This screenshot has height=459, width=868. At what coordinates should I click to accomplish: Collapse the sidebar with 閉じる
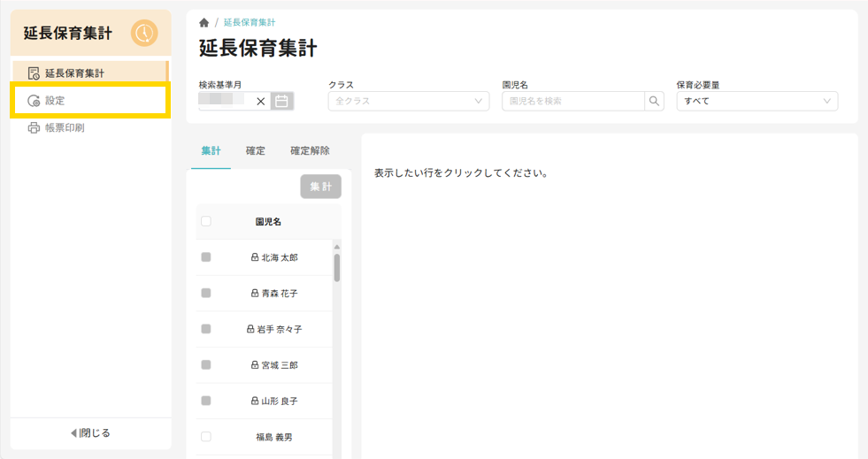tap(90, 432)
